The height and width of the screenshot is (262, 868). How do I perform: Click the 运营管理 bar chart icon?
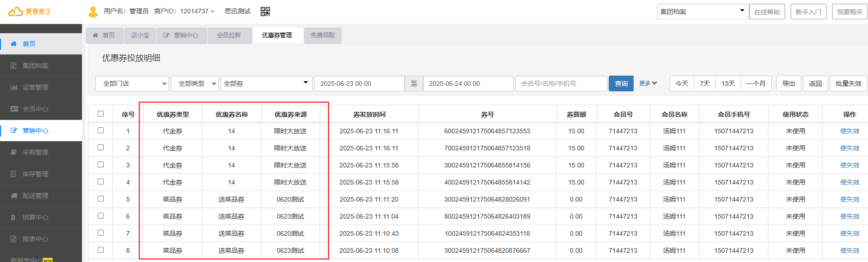click(x=14, y=87)
